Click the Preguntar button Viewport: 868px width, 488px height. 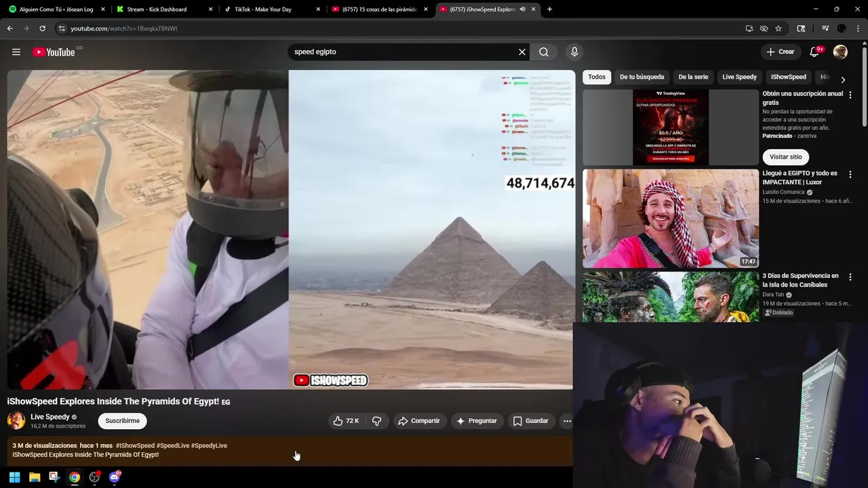click(x=477, y=421)
